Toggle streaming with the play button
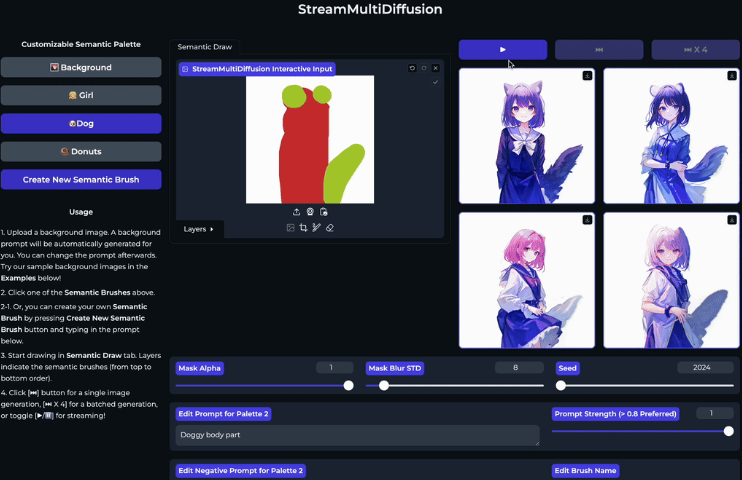This screenshot has width=742, height=480. [503, 50]
